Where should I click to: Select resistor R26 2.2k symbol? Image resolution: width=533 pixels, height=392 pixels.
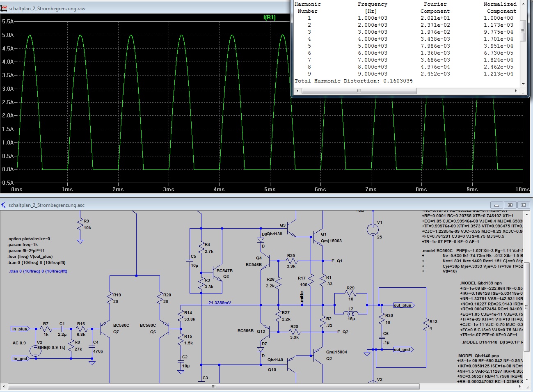tap(278, 283)
